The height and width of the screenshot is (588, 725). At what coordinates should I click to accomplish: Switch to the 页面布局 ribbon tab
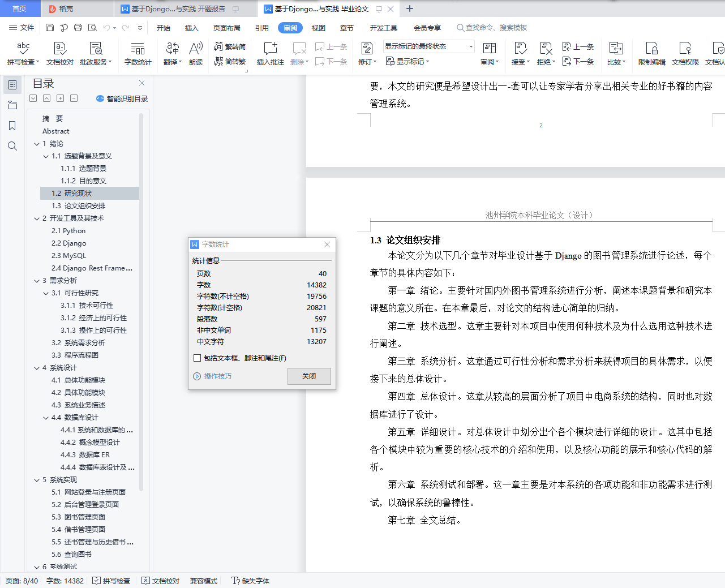227,28
